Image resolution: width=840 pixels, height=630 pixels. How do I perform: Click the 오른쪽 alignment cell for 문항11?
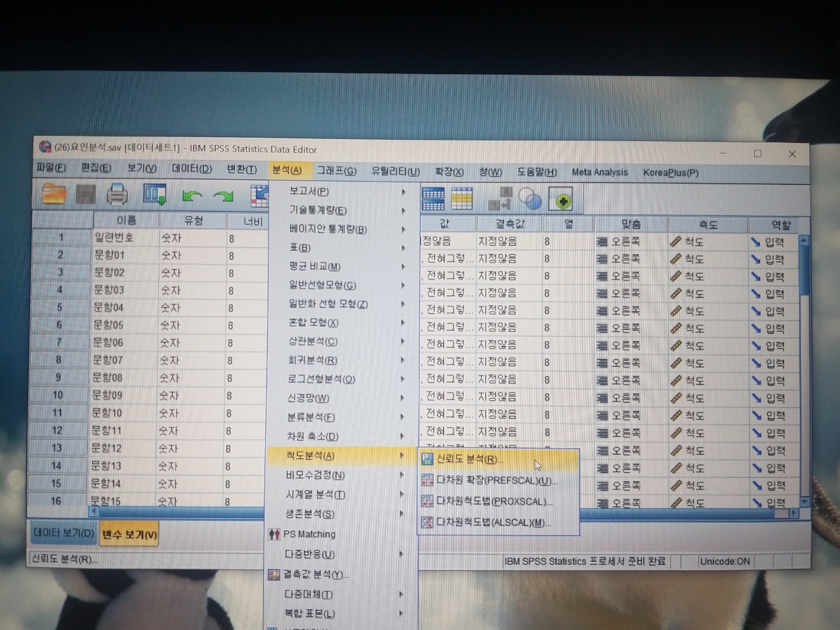(630, 433)
